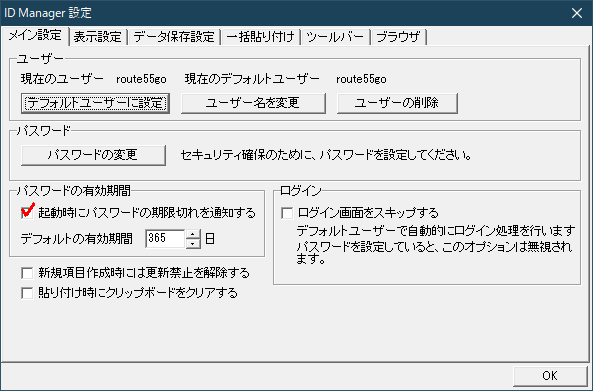
Task: Click the パスワードの変更 button
Action: point(93,155)
